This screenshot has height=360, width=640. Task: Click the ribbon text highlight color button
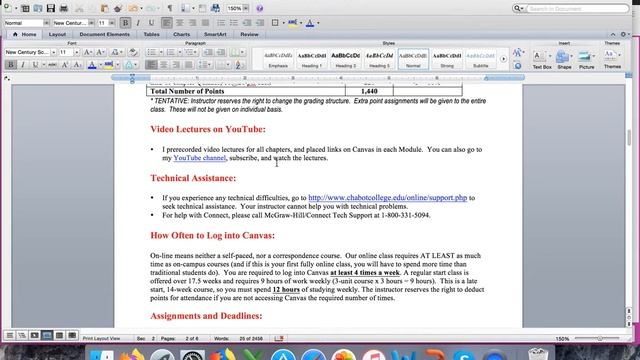click(108, 65)
